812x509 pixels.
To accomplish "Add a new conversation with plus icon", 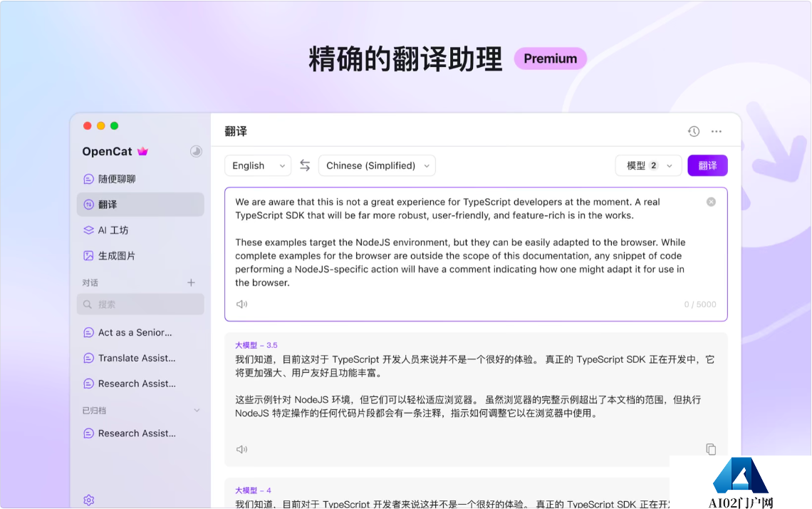I will (191, 282).
